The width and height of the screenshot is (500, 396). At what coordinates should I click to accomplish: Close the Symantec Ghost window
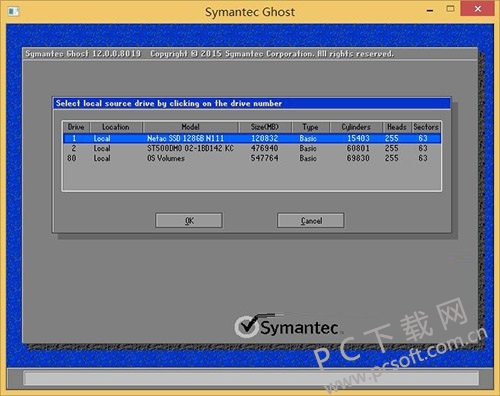click(x=477, y=9)
